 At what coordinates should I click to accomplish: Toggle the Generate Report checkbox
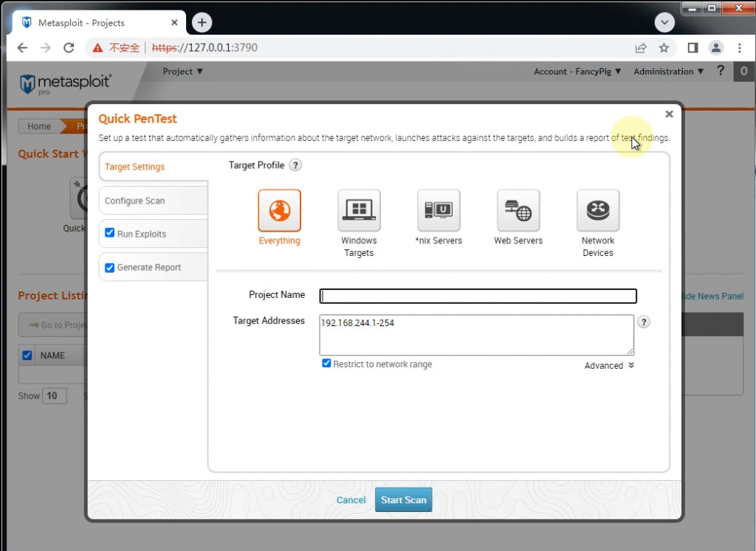pyautogui.click(x=110, y=267)
